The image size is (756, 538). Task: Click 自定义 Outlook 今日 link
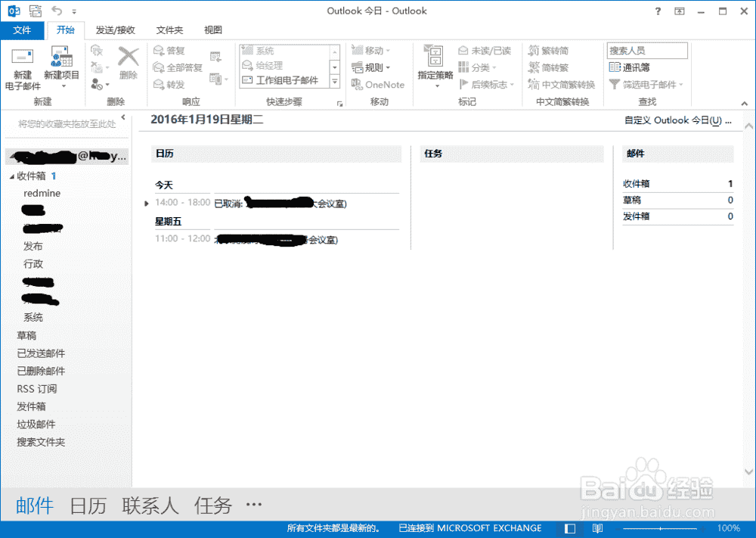point(677,120)
